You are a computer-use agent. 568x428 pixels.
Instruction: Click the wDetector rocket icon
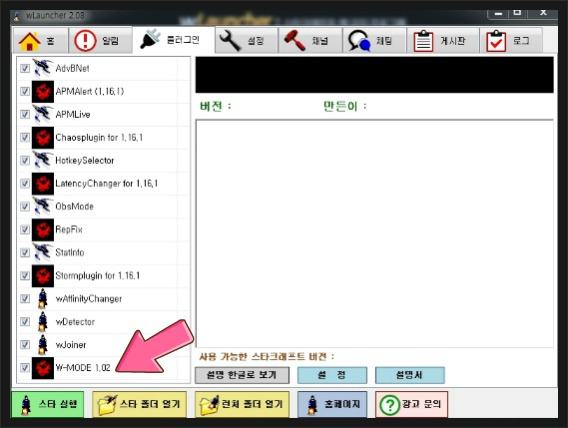click(43, 322)
